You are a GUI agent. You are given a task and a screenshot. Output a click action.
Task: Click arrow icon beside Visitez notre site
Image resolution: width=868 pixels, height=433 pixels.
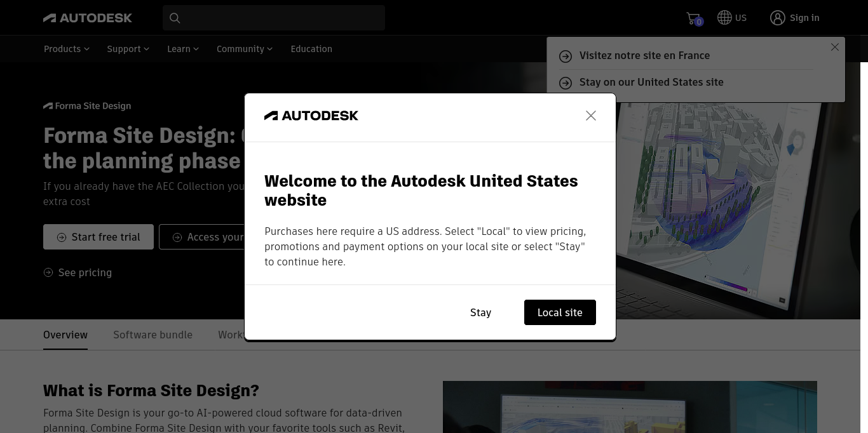coord(566,57)
